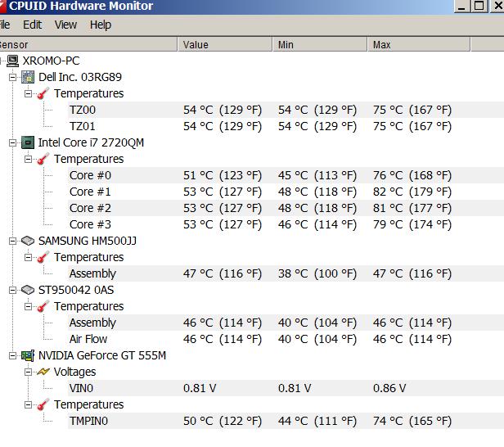Click Core #1 max value 82 °C
The height and width of the screenshot is (447, 504).
tap(412, 192)
